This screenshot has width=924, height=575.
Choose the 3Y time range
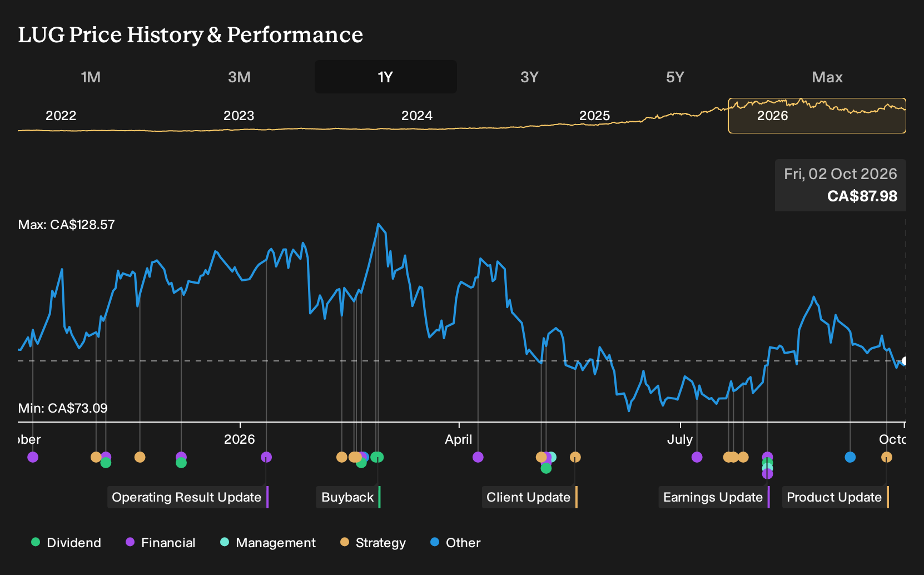point(529,77)
